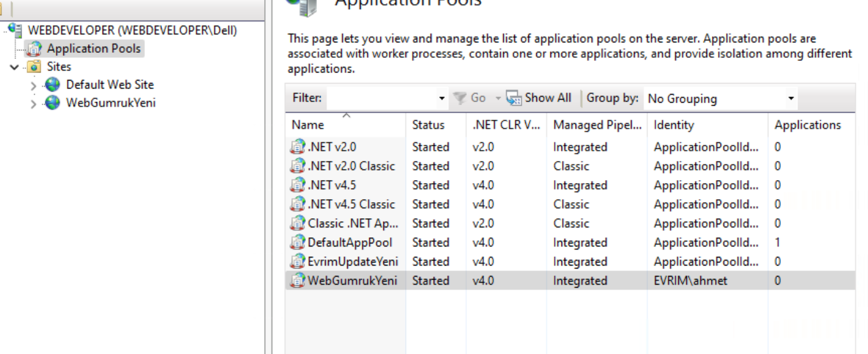Click the DefaultAppPool row icon

[298, 243]
